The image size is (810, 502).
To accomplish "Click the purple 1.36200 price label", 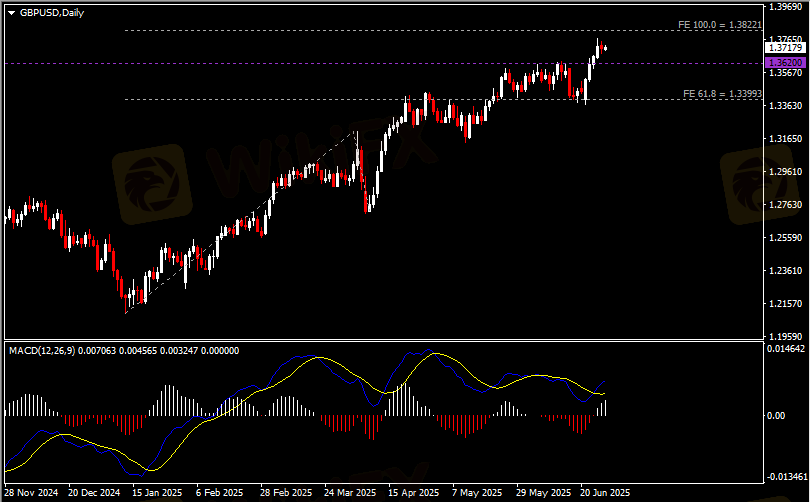I will (x=786, y=63).
